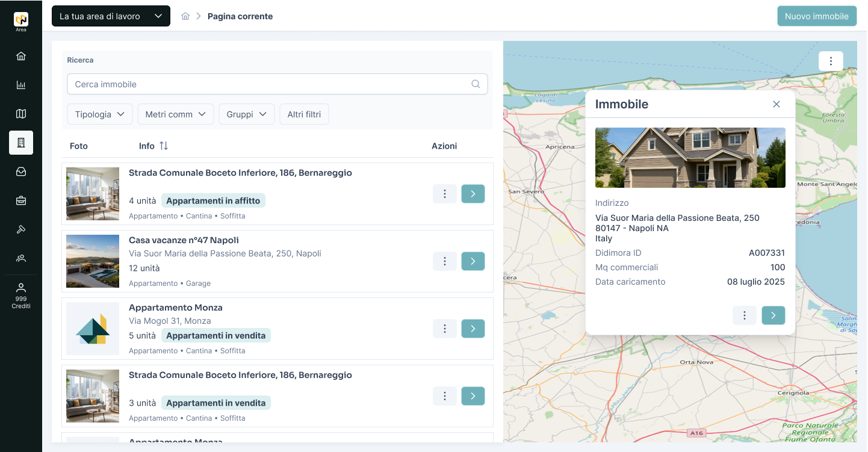Expand the Tipologia filter
The image size is (868, 452).
(100, 114)
